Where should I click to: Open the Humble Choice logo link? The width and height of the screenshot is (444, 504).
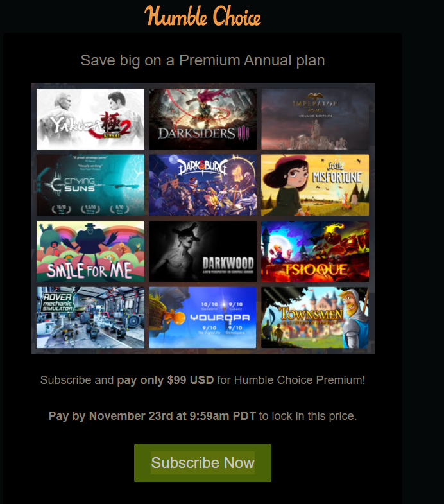tap(202, 15)
